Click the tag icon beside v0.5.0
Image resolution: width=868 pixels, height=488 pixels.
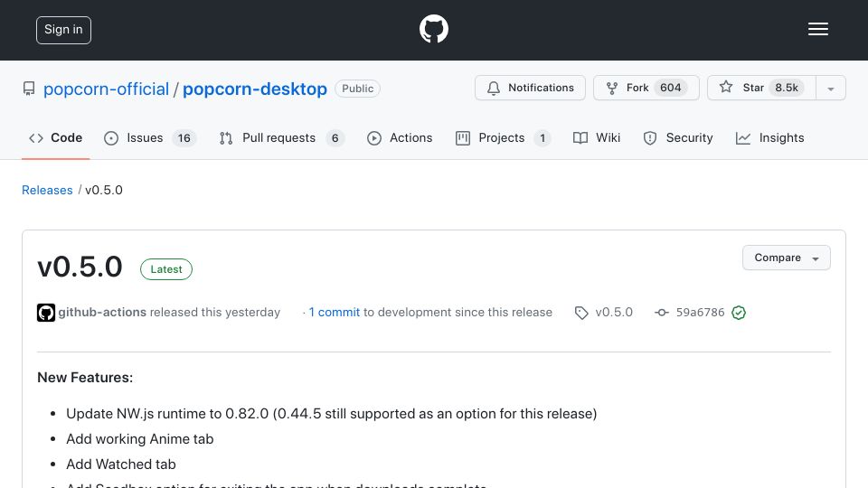[581, 314]
